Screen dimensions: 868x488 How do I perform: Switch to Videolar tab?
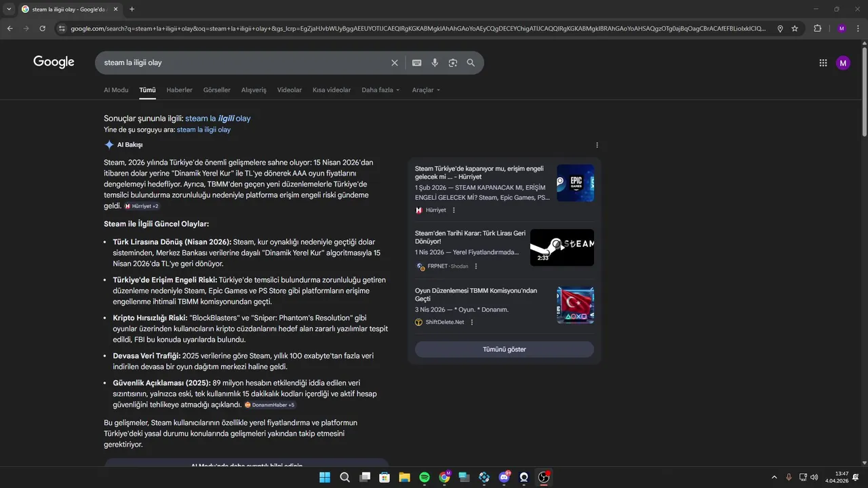point(290,90)
